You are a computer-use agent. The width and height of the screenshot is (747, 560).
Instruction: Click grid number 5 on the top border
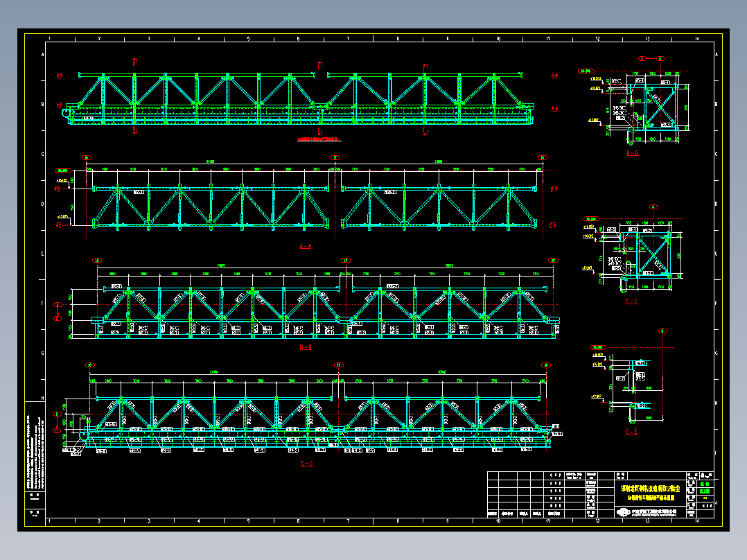coord(248,39)
